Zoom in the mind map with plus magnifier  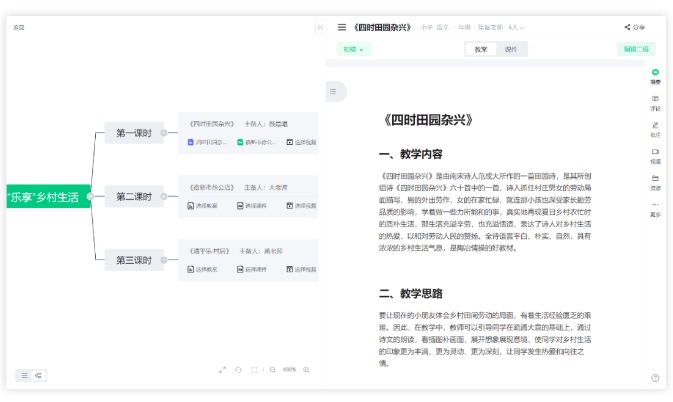(306, 370)
